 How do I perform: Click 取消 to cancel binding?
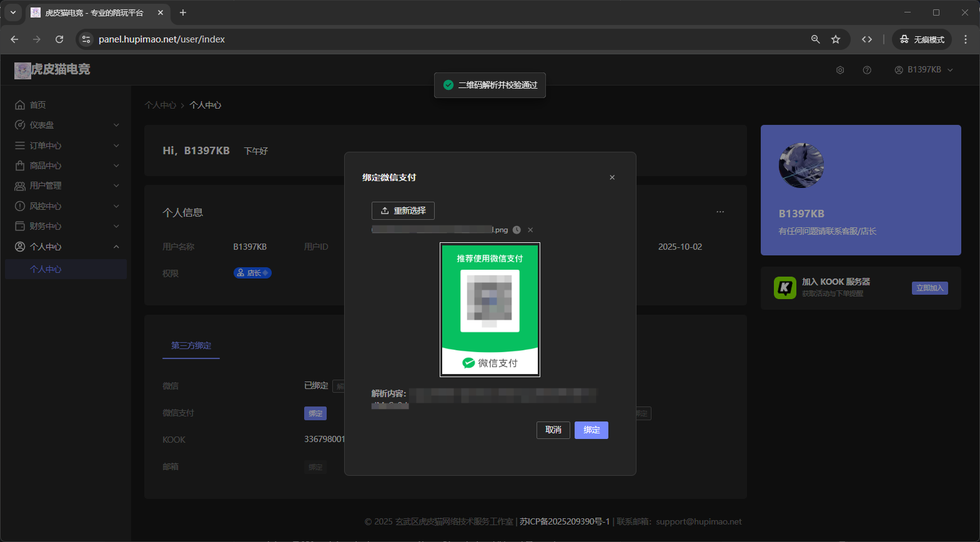click(x=553, y=430)
